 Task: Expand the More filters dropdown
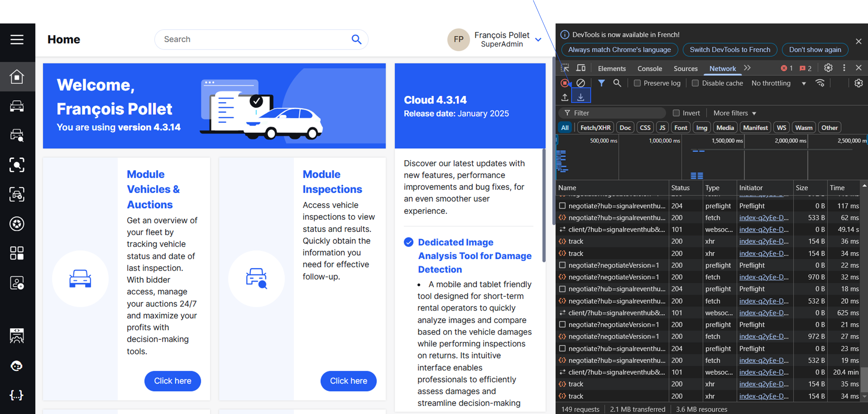[734, 113]
